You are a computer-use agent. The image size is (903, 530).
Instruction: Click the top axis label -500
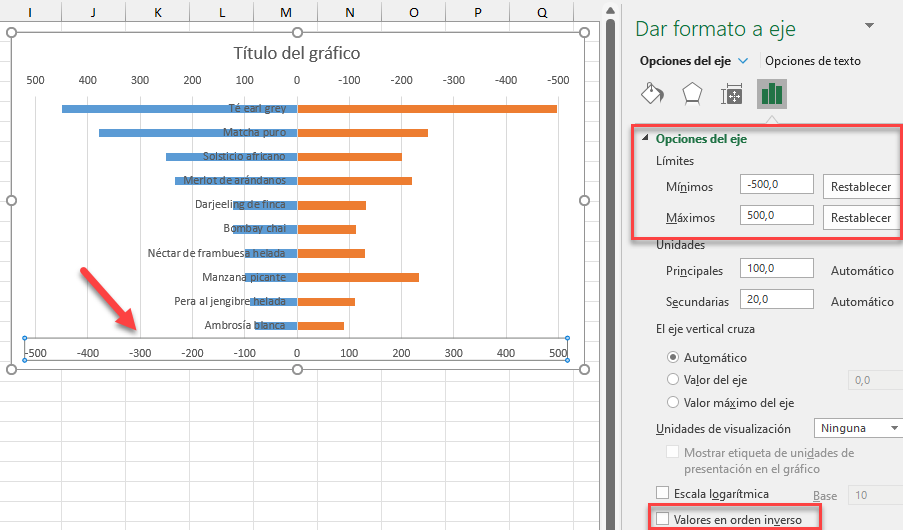pos(558,80)
